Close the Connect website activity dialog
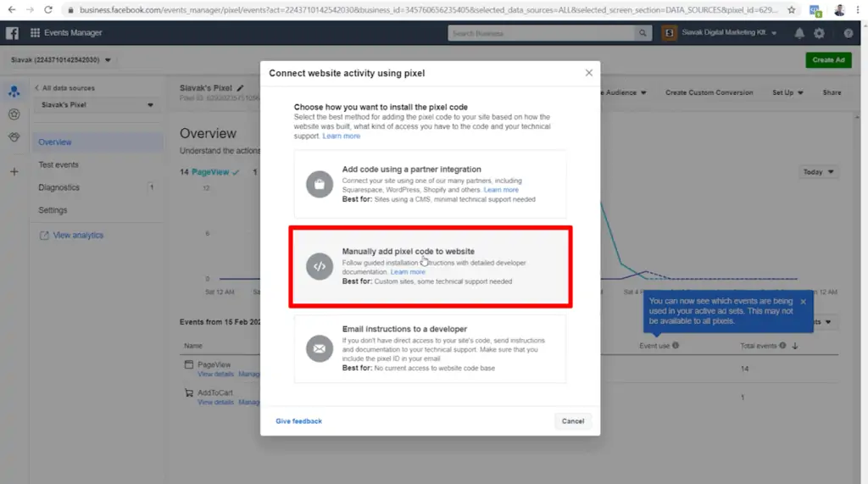868x484 pixels. (x=589, y=73)
